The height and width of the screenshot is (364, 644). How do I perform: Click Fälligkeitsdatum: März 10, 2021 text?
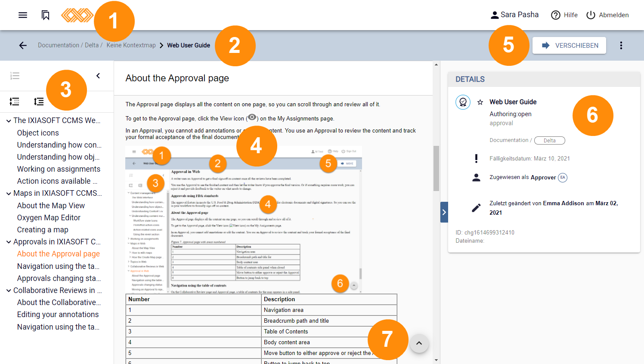point(529,158)
